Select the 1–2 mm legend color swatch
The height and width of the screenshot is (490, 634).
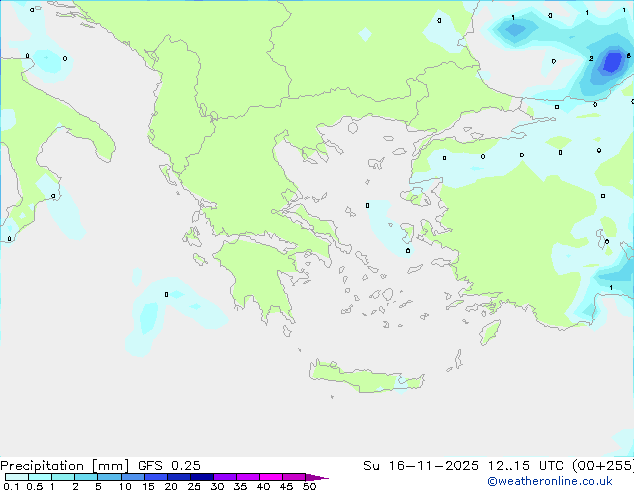63,477
